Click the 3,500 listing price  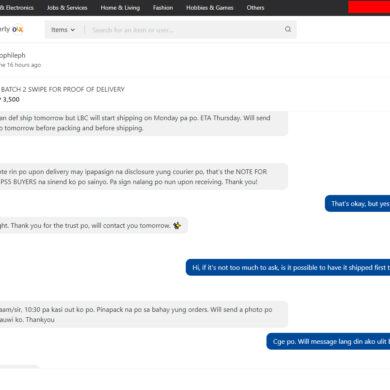(10, 99)
